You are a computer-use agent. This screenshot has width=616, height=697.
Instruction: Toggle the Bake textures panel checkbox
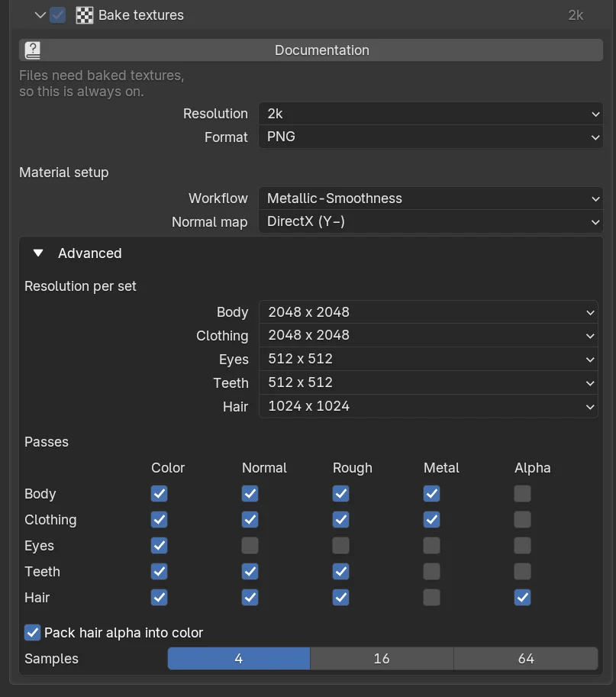58,15
